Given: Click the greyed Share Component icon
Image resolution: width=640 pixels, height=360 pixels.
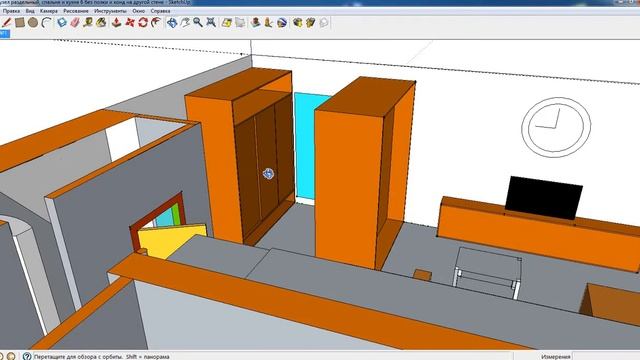Looking at the screenshot, I should [x=324, y=22].
